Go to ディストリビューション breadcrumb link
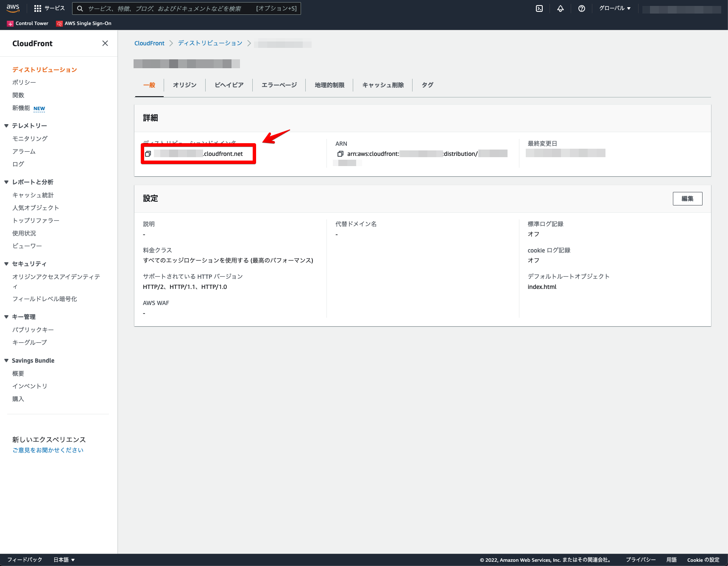The height and width of the screenshot is (566, 728). (210, 43)
